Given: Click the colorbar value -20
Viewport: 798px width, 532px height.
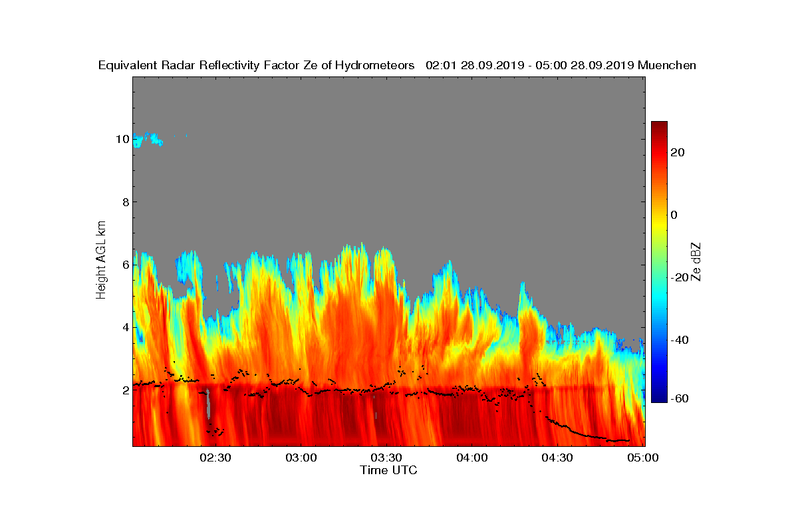Looking at the screenshot, I should tap(680, 277).
